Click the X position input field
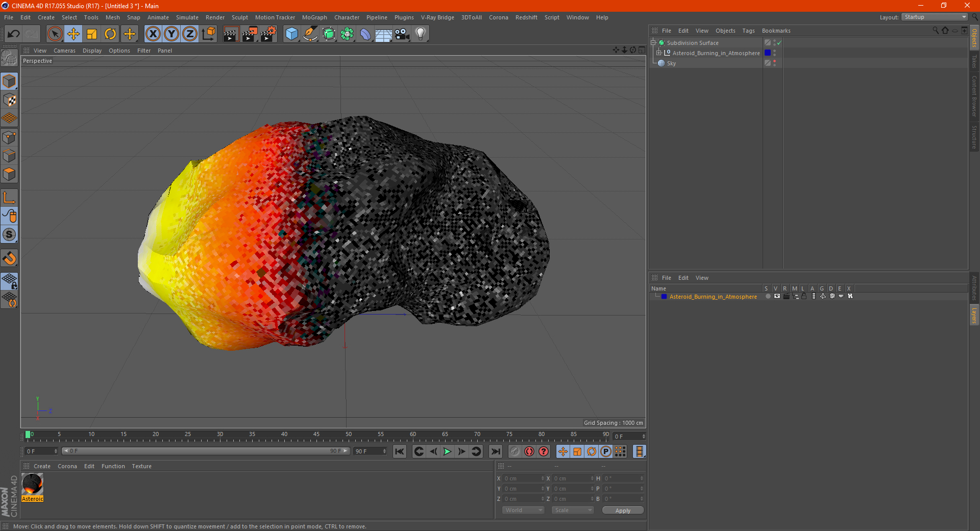The width and height of the screenshot is (980, 531). tap(524, 478)
